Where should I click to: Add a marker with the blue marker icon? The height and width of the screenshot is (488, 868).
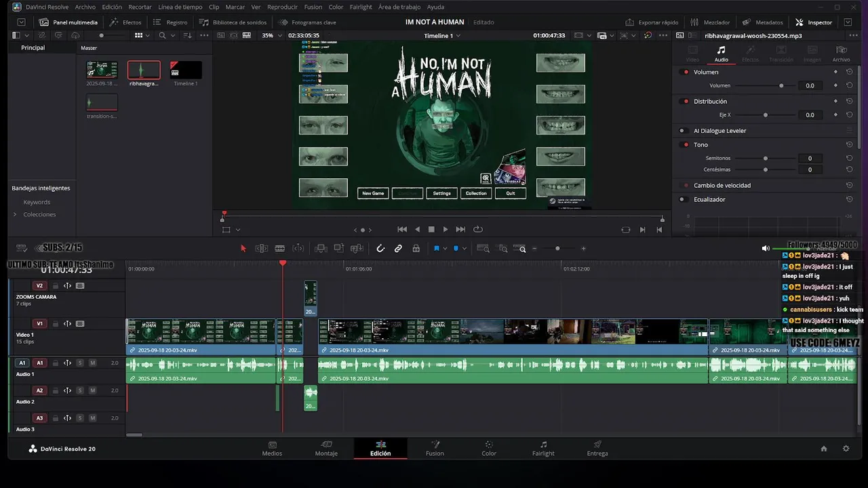pos(456,249)
